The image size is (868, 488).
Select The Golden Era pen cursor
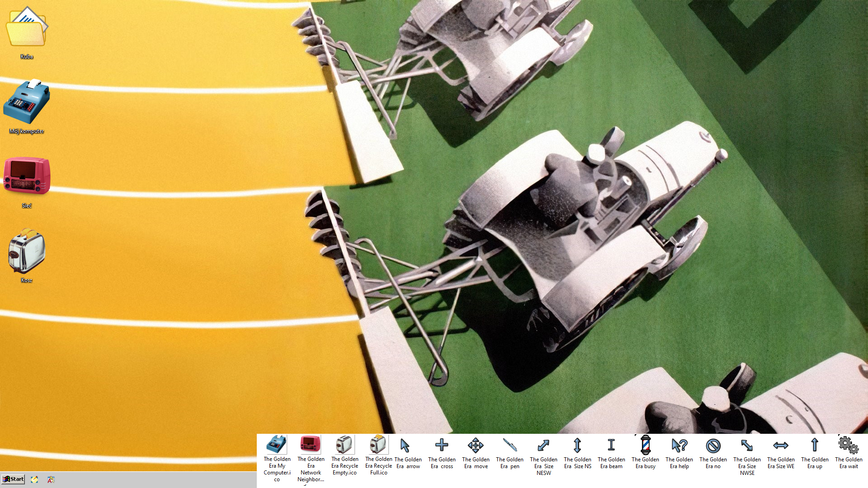coord(509,446)
